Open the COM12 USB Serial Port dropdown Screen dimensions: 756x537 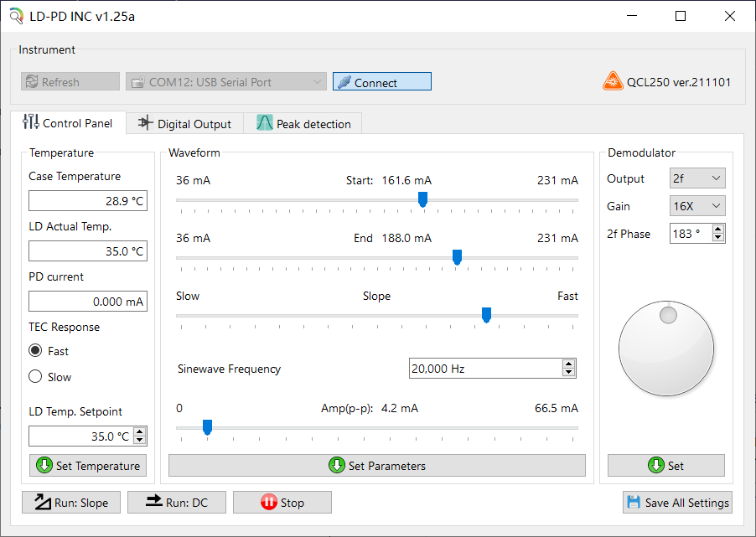tap(225, 82)
